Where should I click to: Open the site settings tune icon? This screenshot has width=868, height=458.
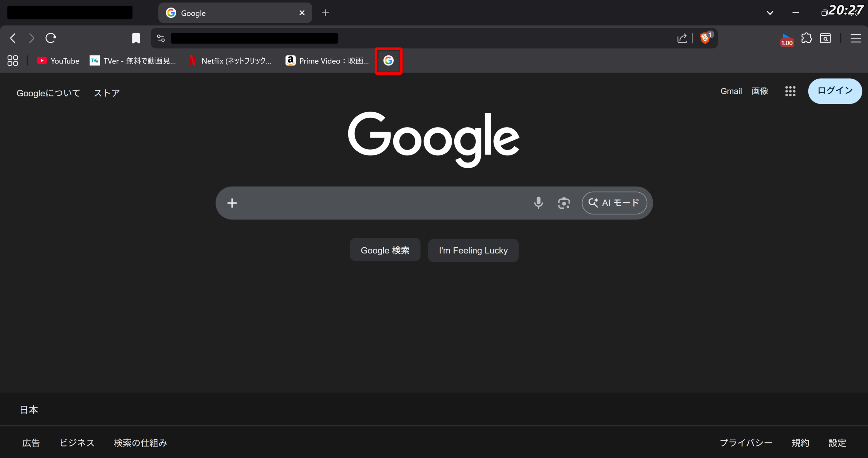[161, 38]
